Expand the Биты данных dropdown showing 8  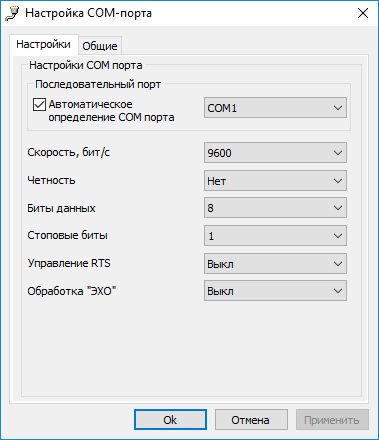pyautogui.click(x=275, y=208)
